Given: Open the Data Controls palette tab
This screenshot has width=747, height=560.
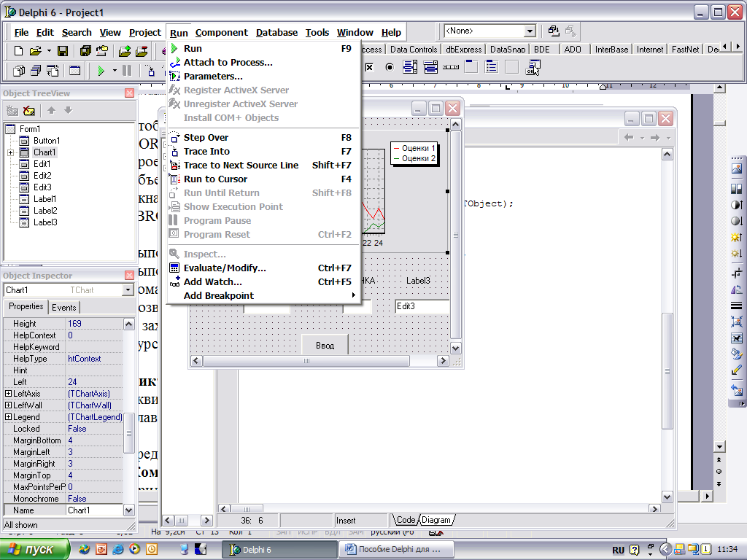Looking at the screenshot, I should [414, 49].
